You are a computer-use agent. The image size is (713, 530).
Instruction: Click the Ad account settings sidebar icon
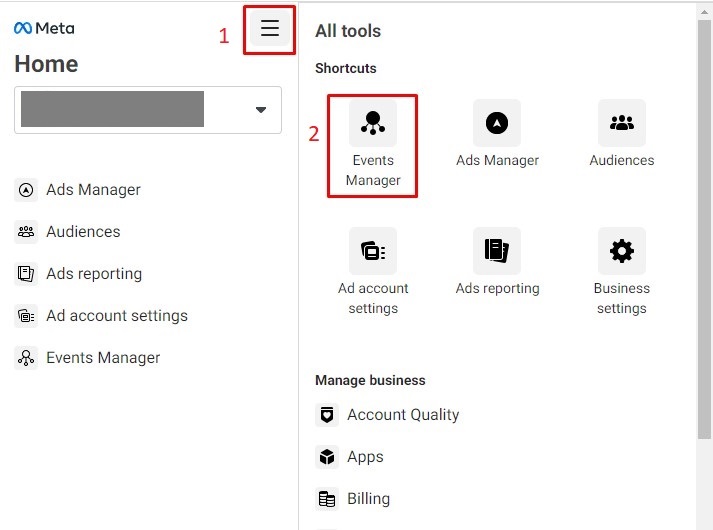point(26,315)
